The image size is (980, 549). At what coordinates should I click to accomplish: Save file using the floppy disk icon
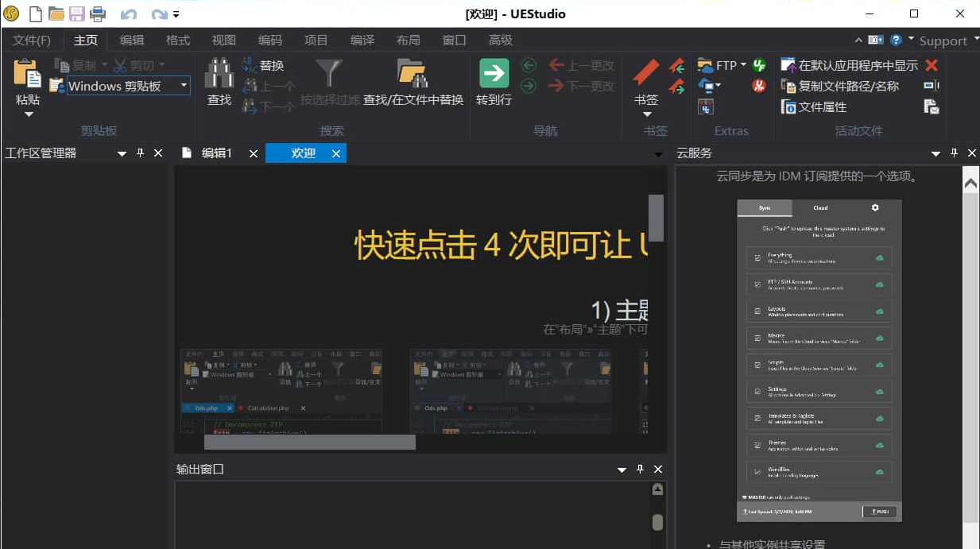click(76, 14)
